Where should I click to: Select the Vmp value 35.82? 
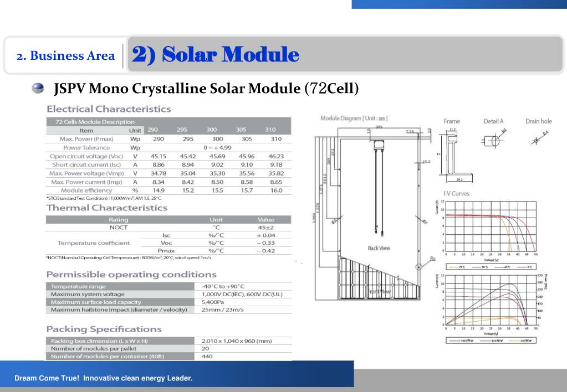(x=276, y=173)
